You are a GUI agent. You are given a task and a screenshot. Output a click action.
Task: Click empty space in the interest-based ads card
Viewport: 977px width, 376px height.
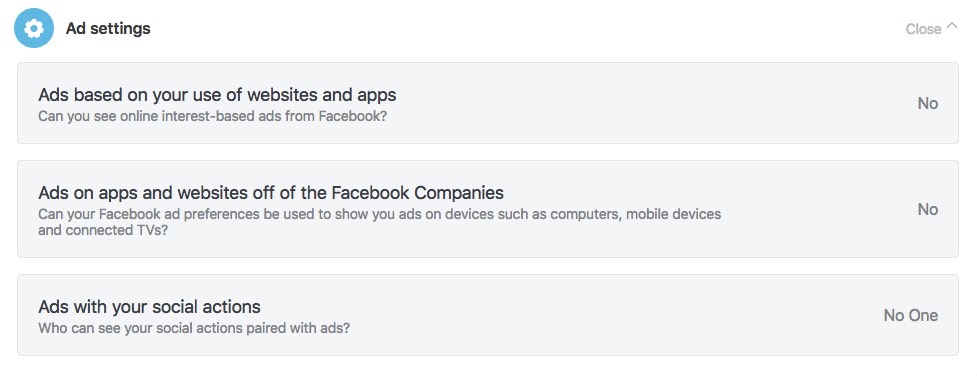click(x=654, y=103)
